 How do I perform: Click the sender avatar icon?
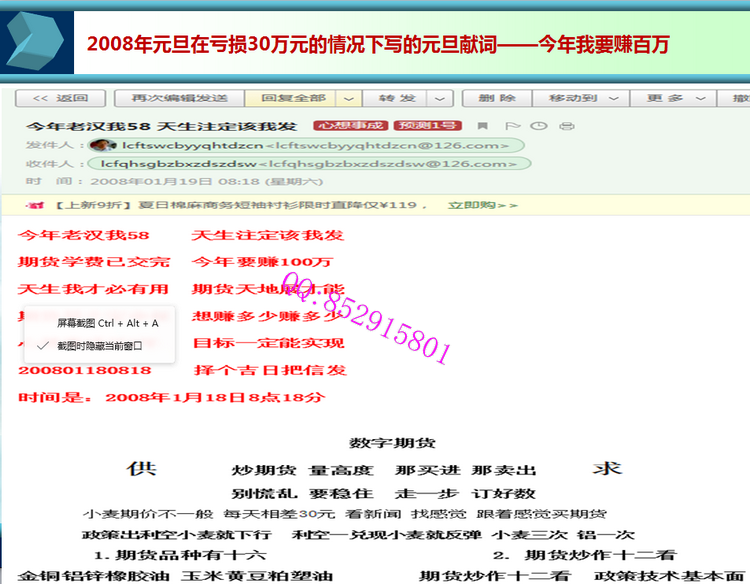pyautogui.click(x=98, y=145)
